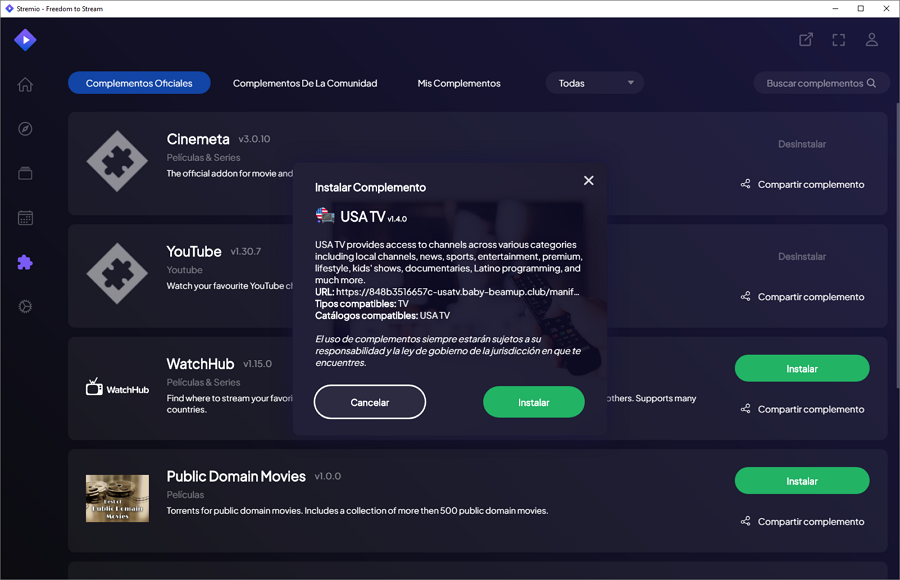The width and height of the screenshot is (900, 580).
Task: Click the Public Domain Movies thumbnail
Action: pos(117,498)
